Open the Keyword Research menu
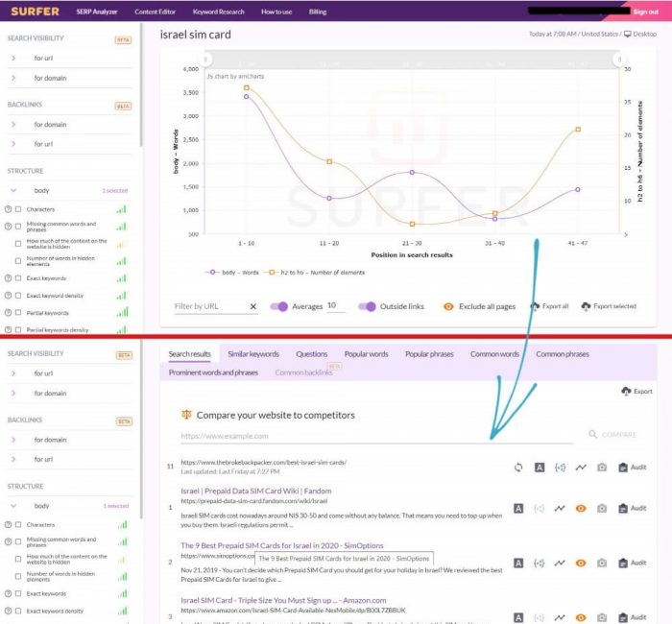Image resolution: width=672 pixels, height=624 pixels. click(219, 12)
